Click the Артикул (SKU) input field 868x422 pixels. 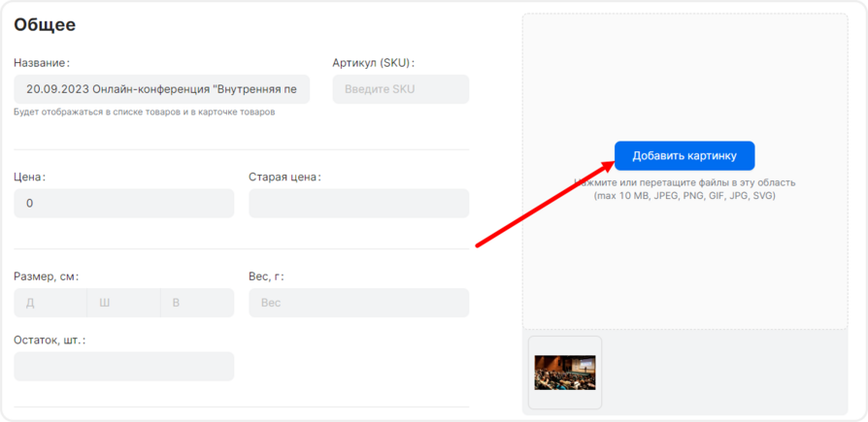click(x=400, y=89)
